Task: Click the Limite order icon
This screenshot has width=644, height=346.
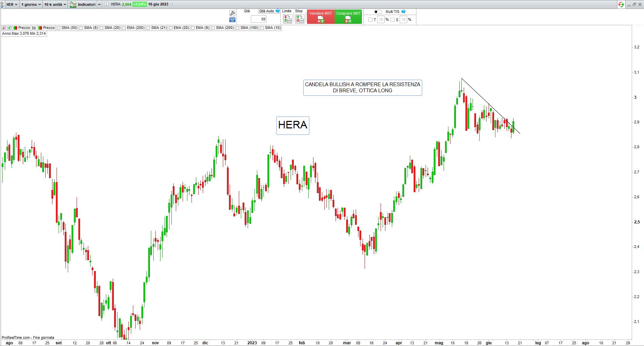Action: [287, 19]
